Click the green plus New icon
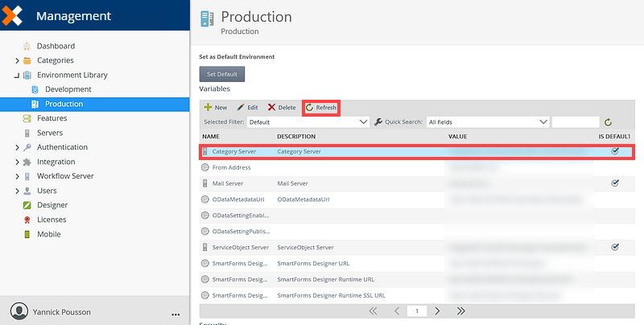The width and height of the screenshot is (644, 325). pyautogui.click(x=208, y=107)
